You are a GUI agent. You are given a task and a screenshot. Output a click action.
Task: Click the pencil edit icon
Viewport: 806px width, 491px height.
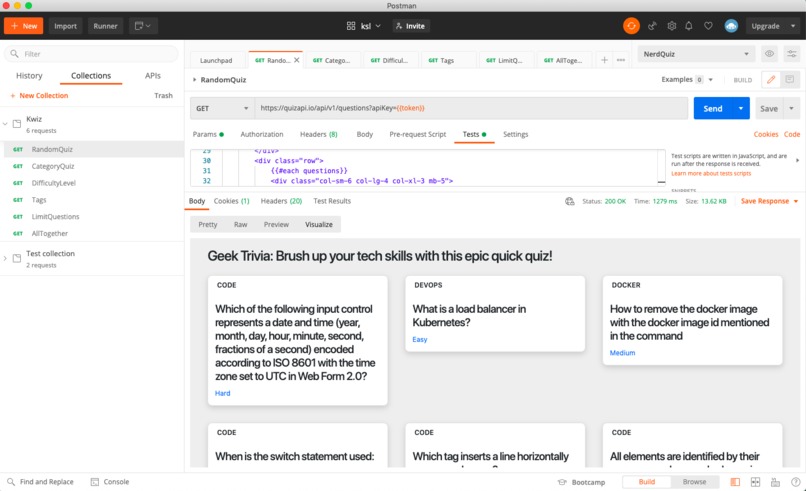point(771,80)
